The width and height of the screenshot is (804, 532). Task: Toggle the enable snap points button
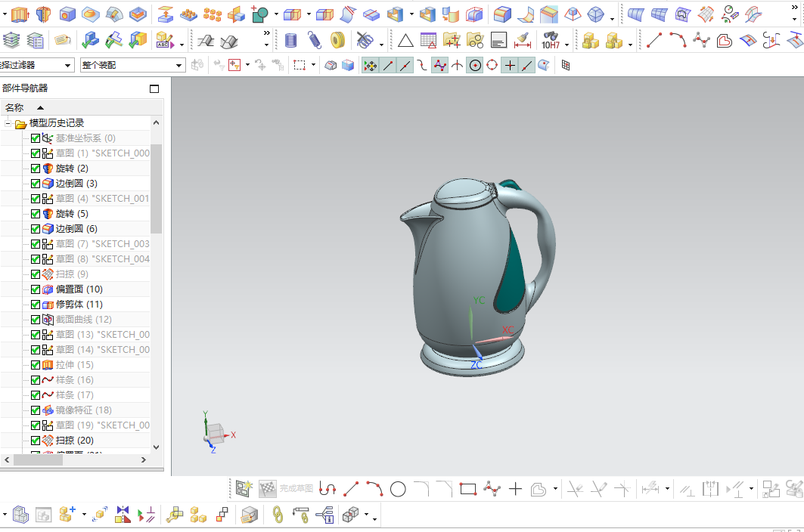[x=370, y=66]
